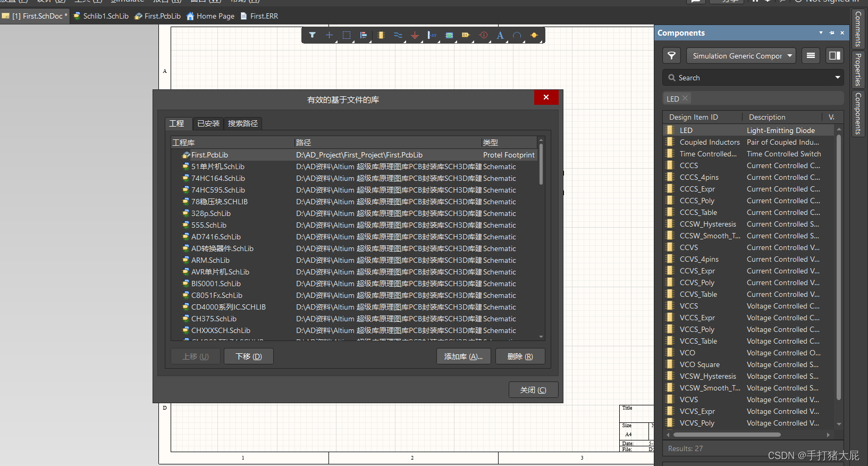Click the Design Item ID column header

[703, 117]
